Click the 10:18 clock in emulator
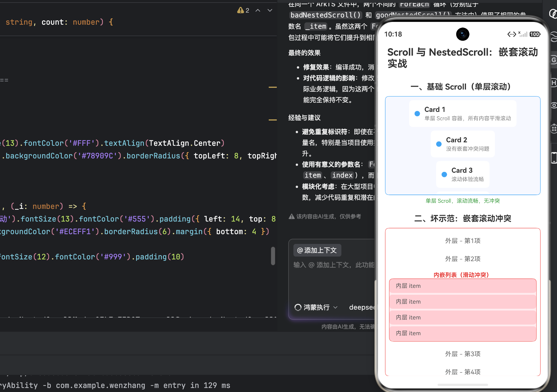Screen dimensions: 557x392 point(393,34)
